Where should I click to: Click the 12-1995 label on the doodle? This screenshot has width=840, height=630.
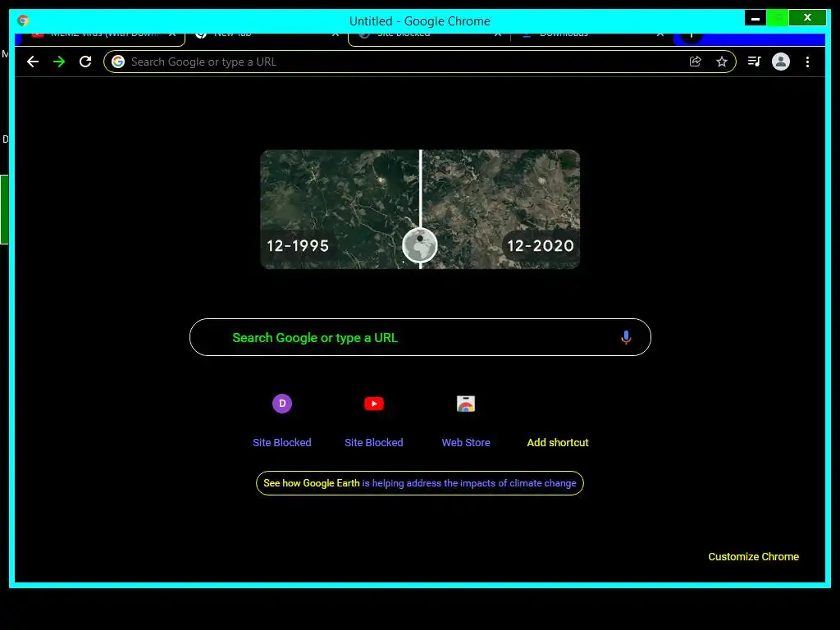[298, 246]
